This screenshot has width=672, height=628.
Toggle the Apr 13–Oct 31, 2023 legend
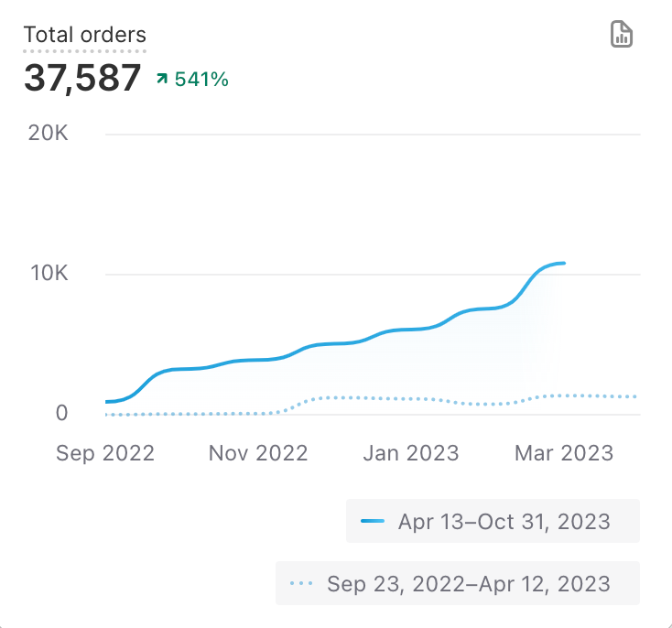click(493, 522)
